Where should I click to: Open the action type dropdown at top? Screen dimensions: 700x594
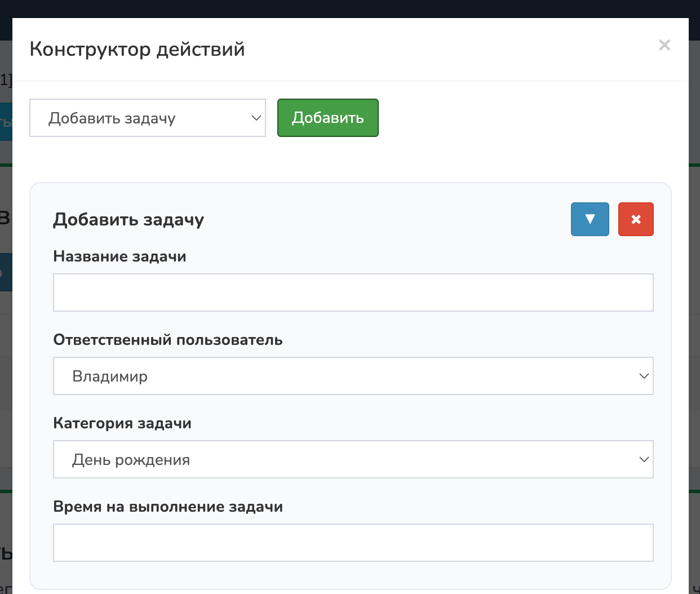[147, 118]
